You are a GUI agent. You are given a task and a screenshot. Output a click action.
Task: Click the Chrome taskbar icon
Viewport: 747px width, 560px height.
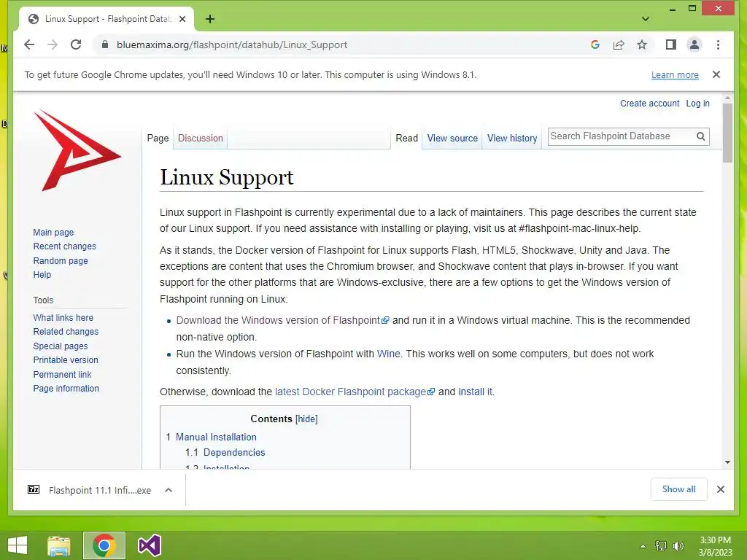pos(104,545)
